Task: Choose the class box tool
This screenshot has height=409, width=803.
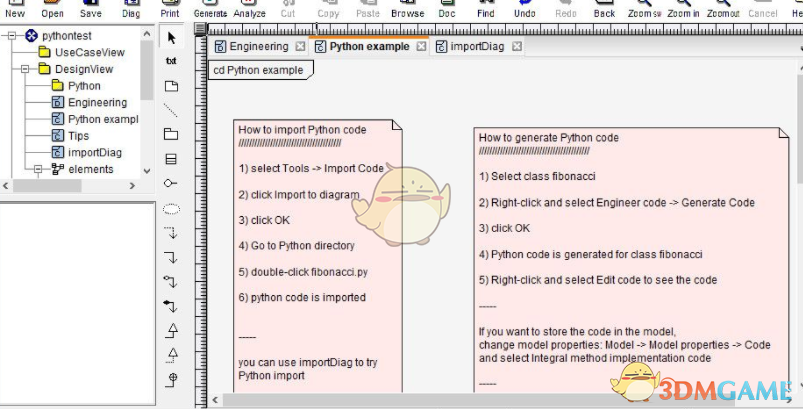Action: pos(171,159)
